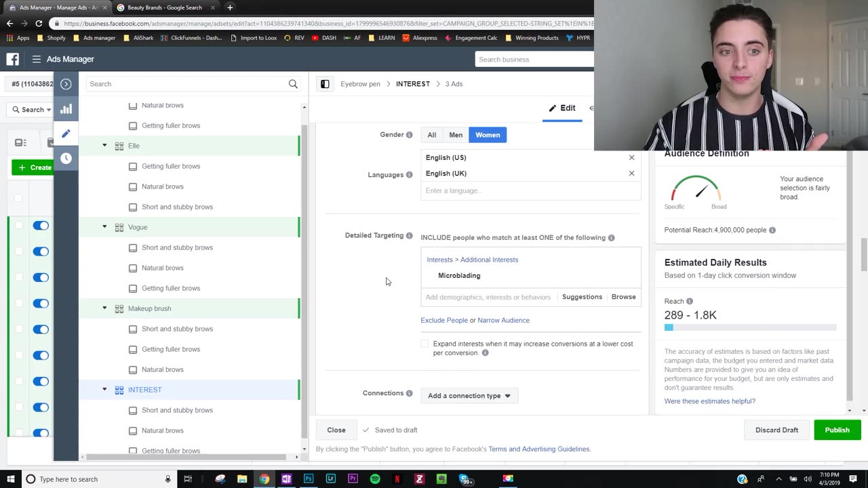Open the campaigns tab icon on the left

[20, 142]
